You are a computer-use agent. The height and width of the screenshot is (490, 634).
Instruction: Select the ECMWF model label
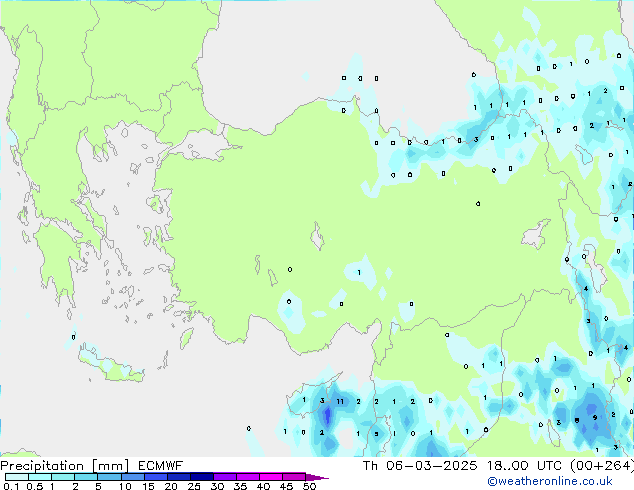point(161,466)
